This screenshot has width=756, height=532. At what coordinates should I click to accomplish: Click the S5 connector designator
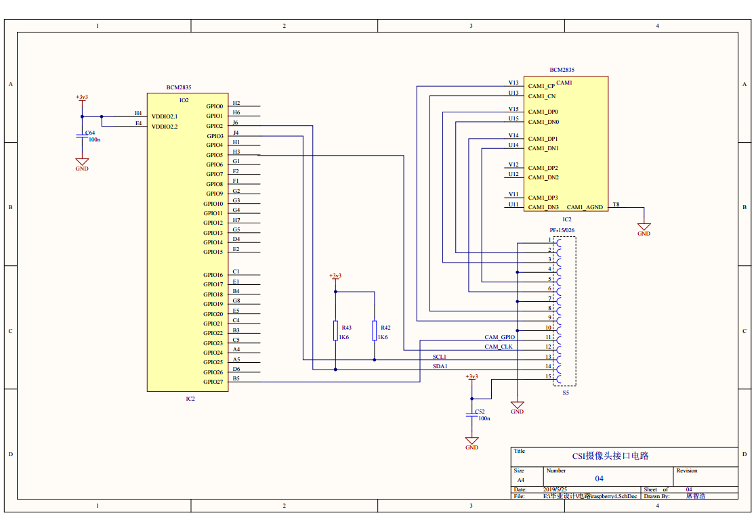point(566,393)
